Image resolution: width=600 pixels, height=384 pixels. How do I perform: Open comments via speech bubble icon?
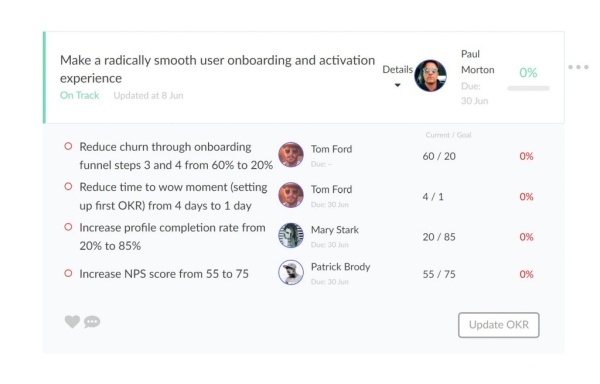[x=92, y=322]
